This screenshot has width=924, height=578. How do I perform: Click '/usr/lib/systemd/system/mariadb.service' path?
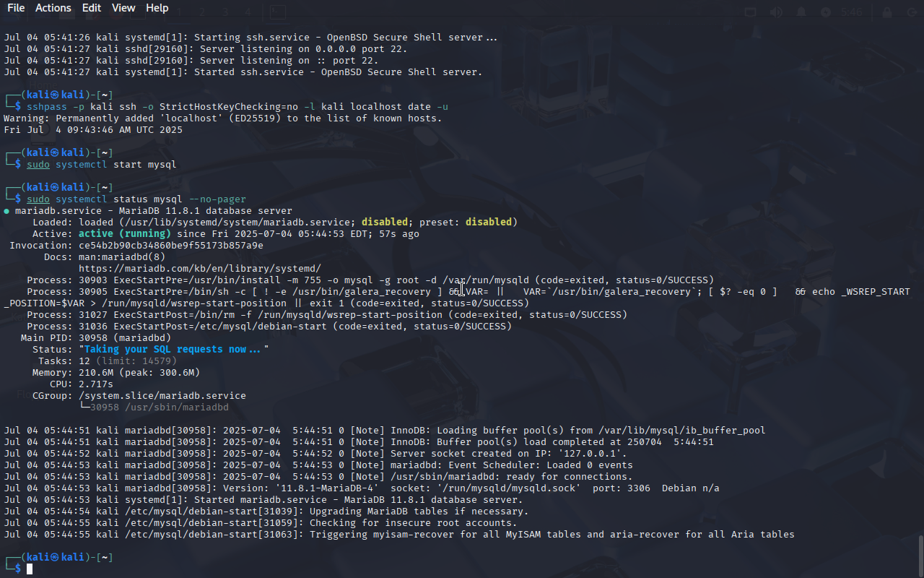[x=237, y=222]
